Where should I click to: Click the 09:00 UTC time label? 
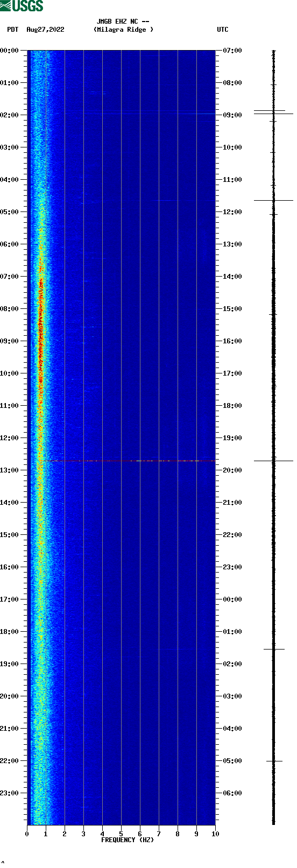click(x=232, y=115)
